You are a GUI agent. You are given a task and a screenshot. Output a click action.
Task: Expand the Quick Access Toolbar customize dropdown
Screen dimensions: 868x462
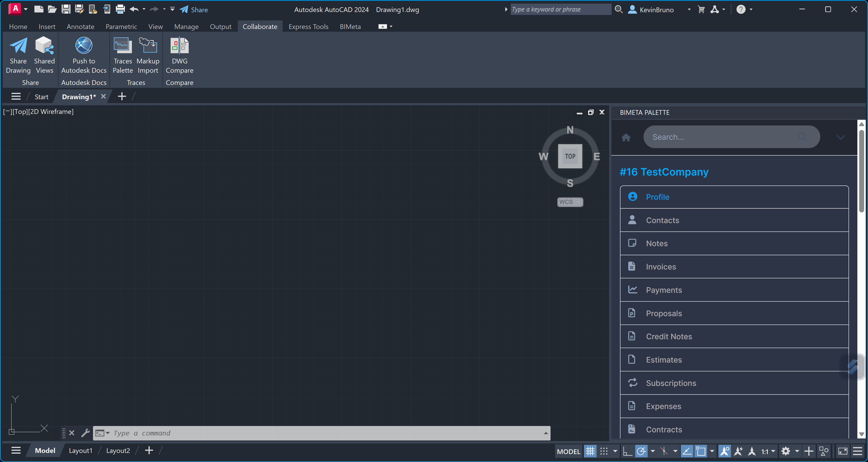tap(172, 9)
